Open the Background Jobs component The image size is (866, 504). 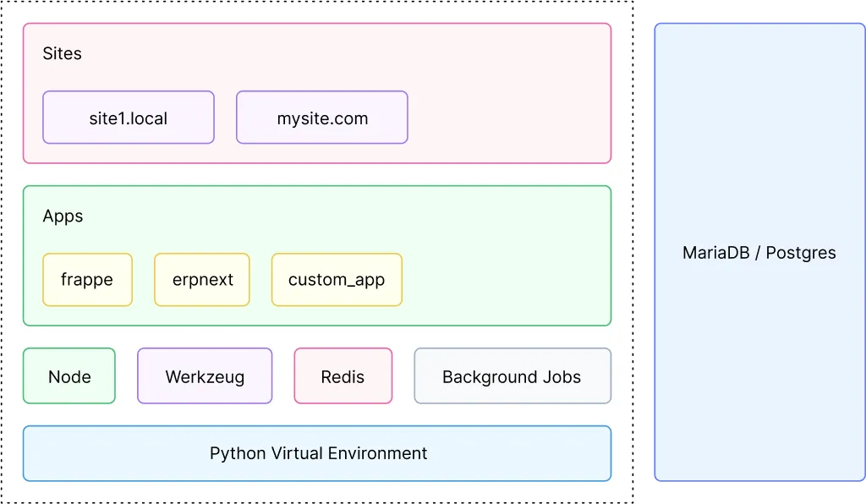[x=512, y=376]
